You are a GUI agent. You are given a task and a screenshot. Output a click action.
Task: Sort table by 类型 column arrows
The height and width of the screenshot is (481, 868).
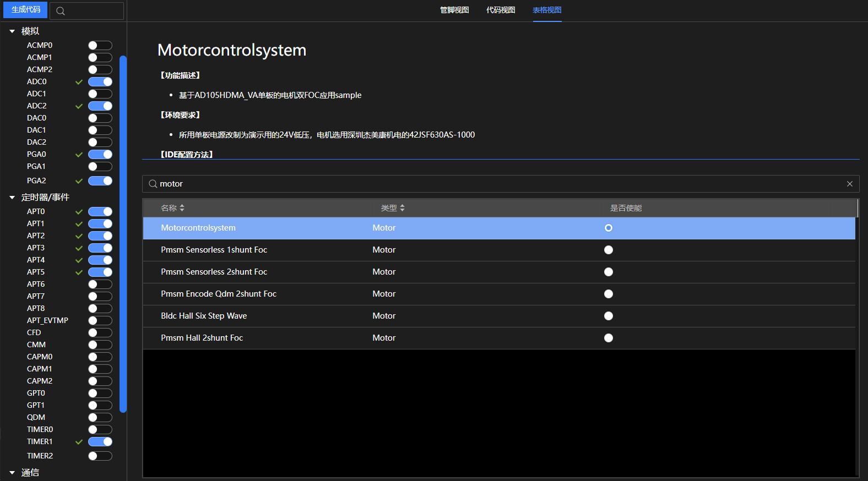[402, 208]
